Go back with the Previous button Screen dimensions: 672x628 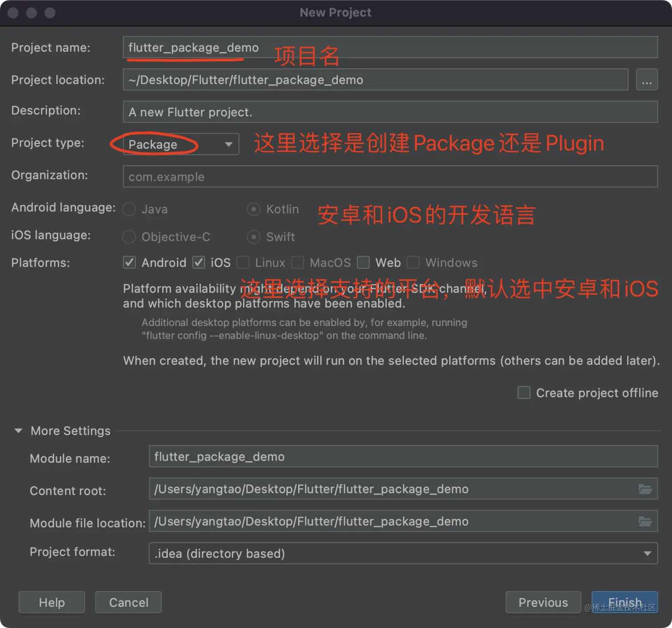543,602
